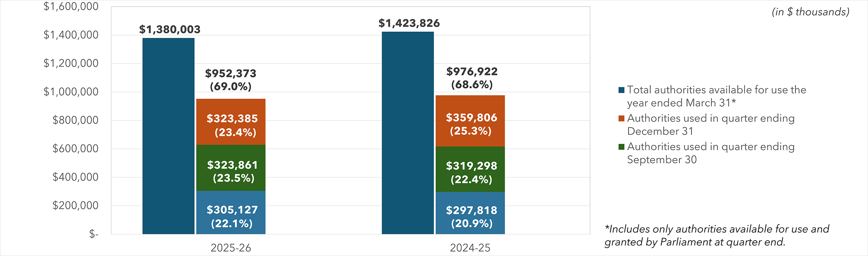The height and width of the screenshot is (256, 868).
Task: Click the light blue $305,127 bar segment
Action: pyautogui.click(x=231, y=213)
